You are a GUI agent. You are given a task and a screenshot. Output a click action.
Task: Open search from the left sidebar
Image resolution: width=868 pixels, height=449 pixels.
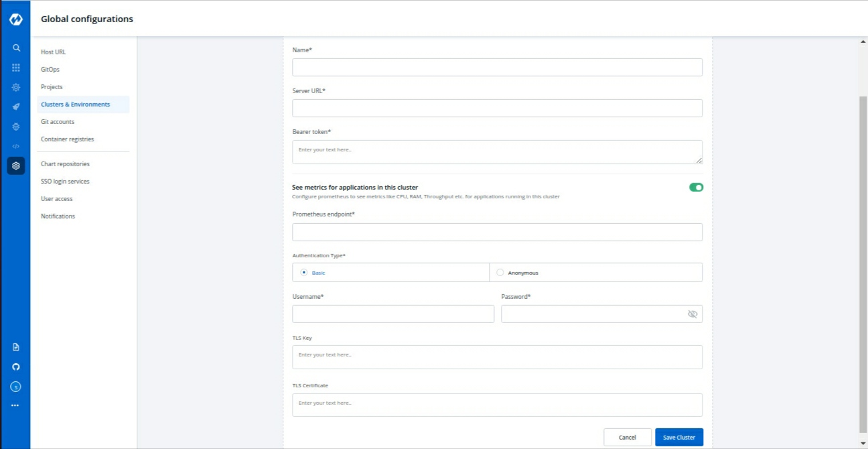click(x=16, y=48)
